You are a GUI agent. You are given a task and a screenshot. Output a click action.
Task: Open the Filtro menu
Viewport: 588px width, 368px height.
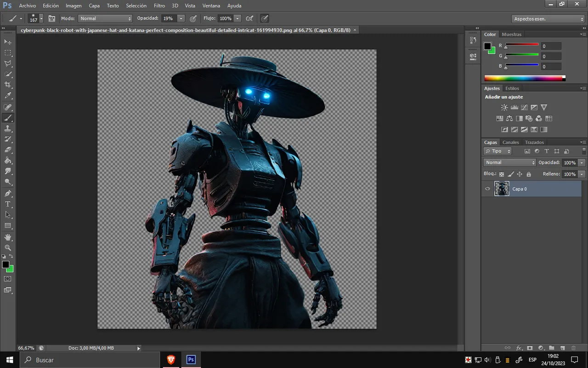(159, 6)
